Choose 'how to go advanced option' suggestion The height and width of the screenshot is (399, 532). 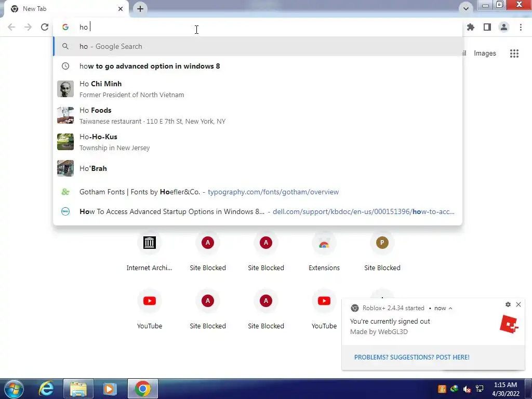tap(258, 66)
